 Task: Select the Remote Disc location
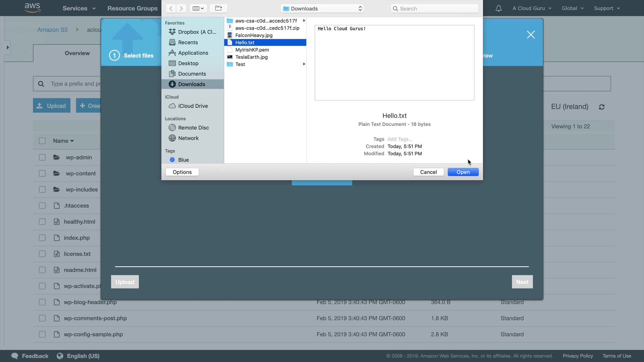point(193,128)
